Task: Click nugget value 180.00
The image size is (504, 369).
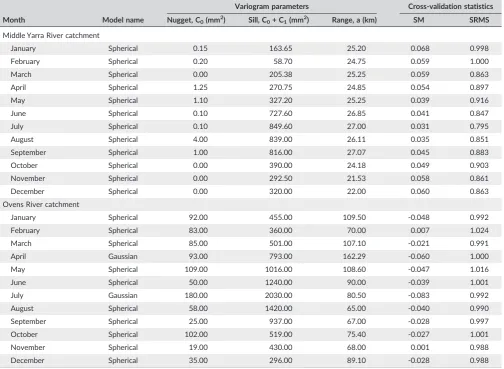Action: [196, 295]
